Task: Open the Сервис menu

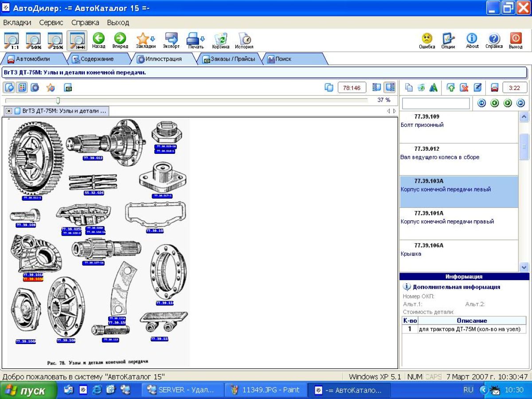Action: (x=51, y=22)
